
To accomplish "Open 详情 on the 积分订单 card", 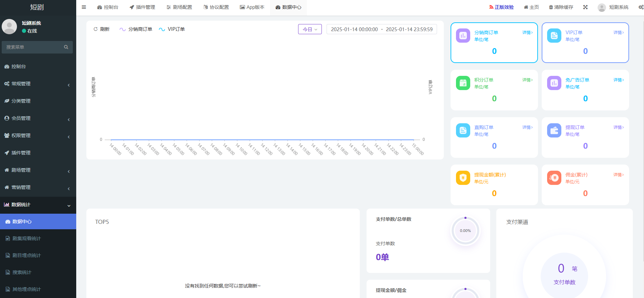I will pyautogui.click(x=527, y=80).
